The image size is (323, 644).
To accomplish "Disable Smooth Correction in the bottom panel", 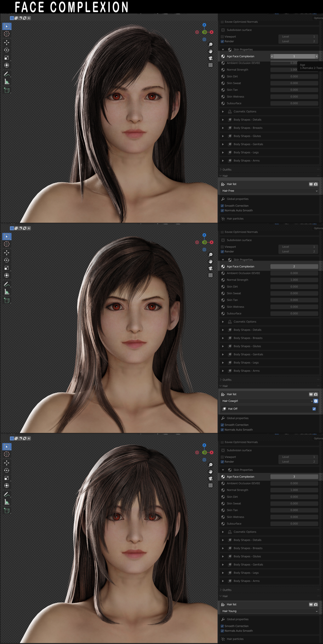I will pos(222,626).
